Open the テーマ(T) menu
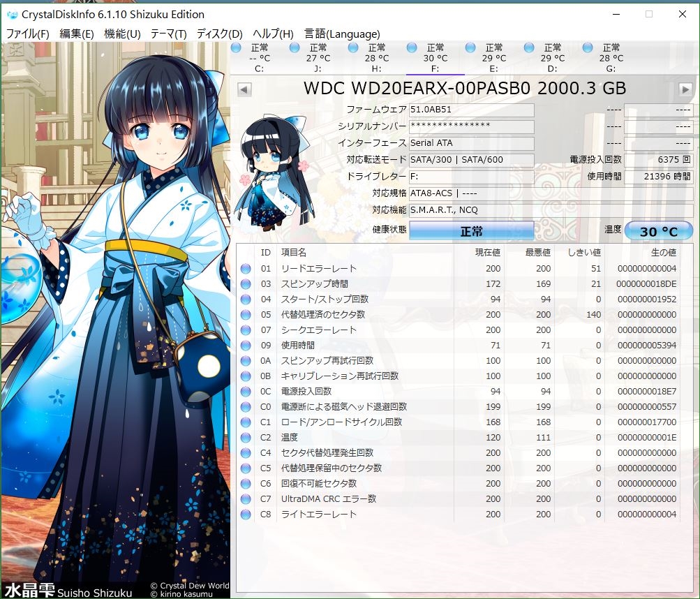This screenshot has width=700, height=599. click(168, 34)
